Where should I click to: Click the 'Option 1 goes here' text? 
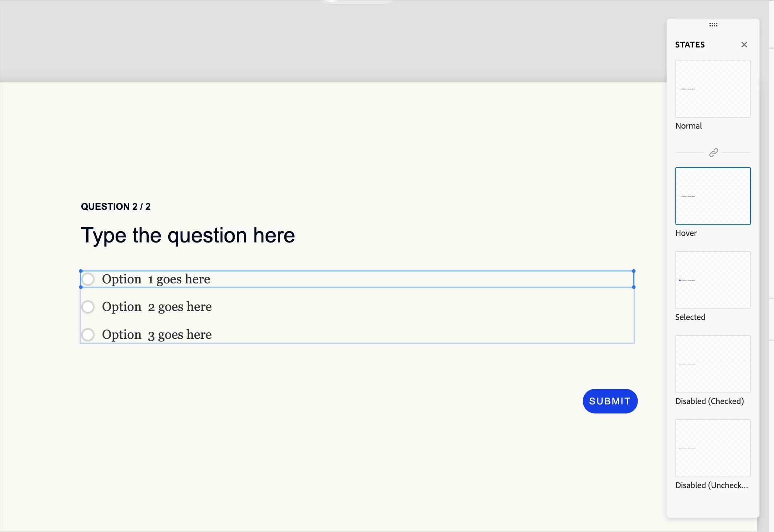pyautogui.click(x=156, y=279)
